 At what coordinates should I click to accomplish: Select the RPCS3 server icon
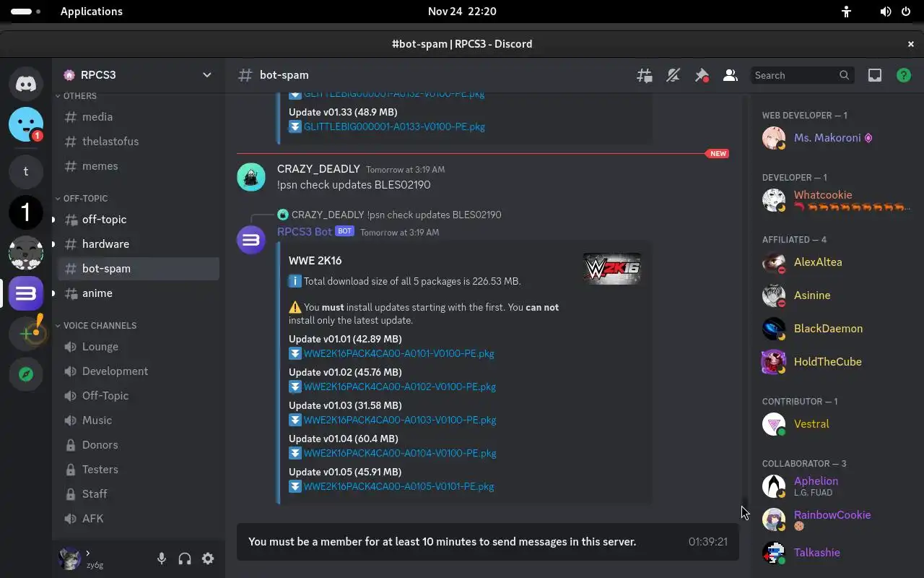pos(26,293)
